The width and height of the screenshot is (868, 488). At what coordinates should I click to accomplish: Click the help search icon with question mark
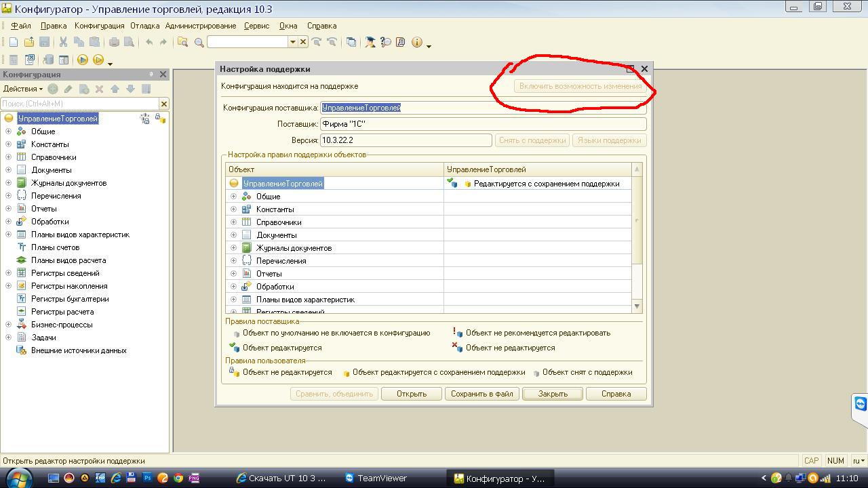coord(386,42)
